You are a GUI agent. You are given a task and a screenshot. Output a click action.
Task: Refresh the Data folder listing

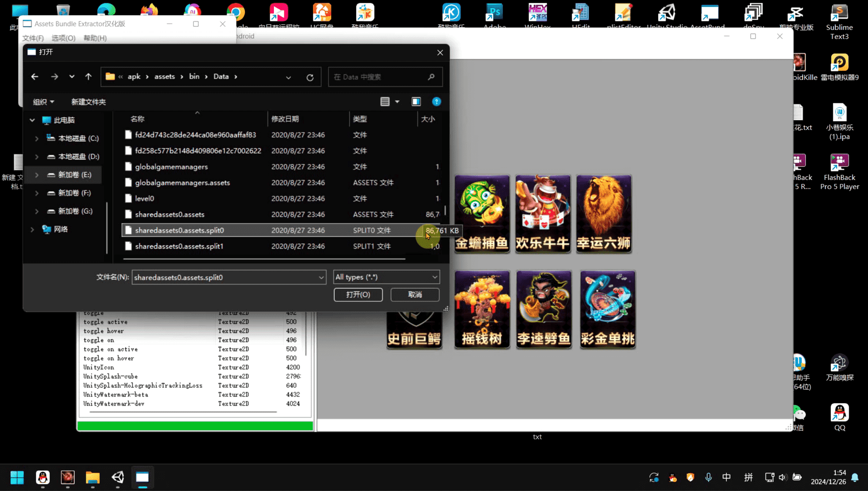click(310, 77)
